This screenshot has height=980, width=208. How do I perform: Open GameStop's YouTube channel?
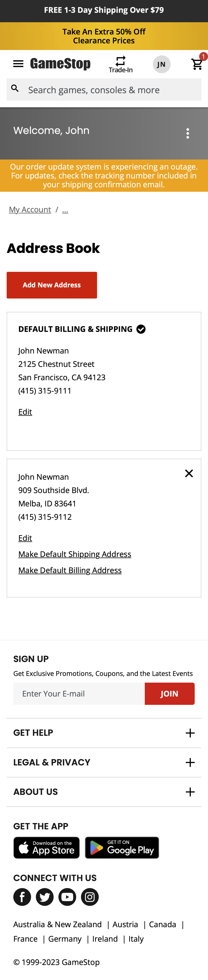click(x=67, y=897)
